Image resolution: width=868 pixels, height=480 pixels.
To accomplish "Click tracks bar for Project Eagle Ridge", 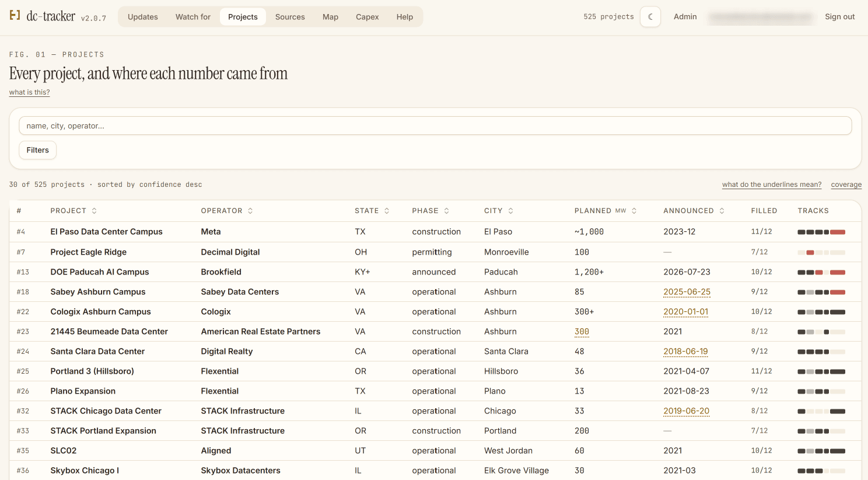I will coord(821,252).
